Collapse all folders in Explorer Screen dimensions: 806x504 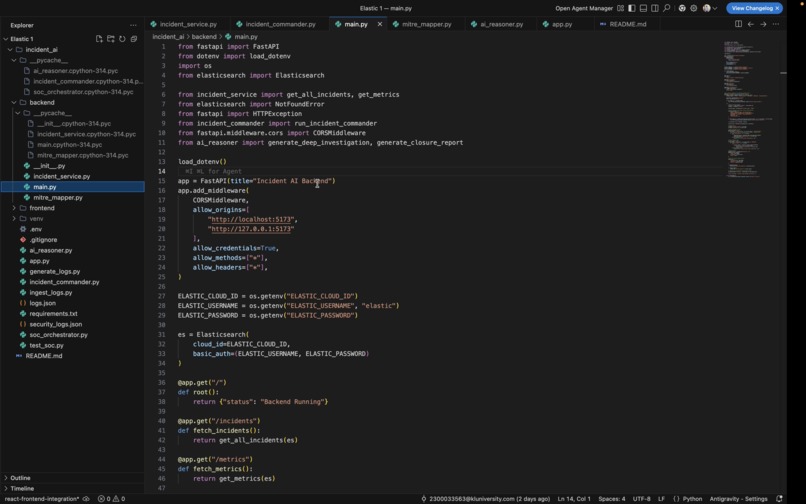point(134,39)
